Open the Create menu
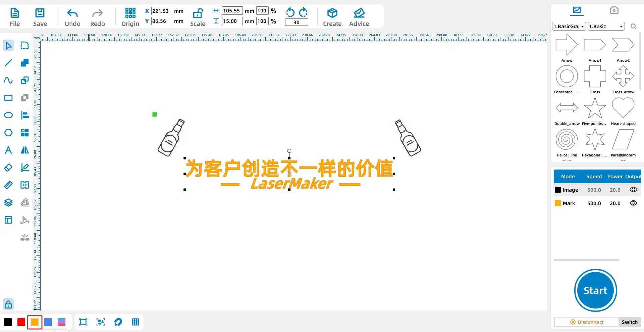This screenshot has height=332, width=644. click(332, 17)
